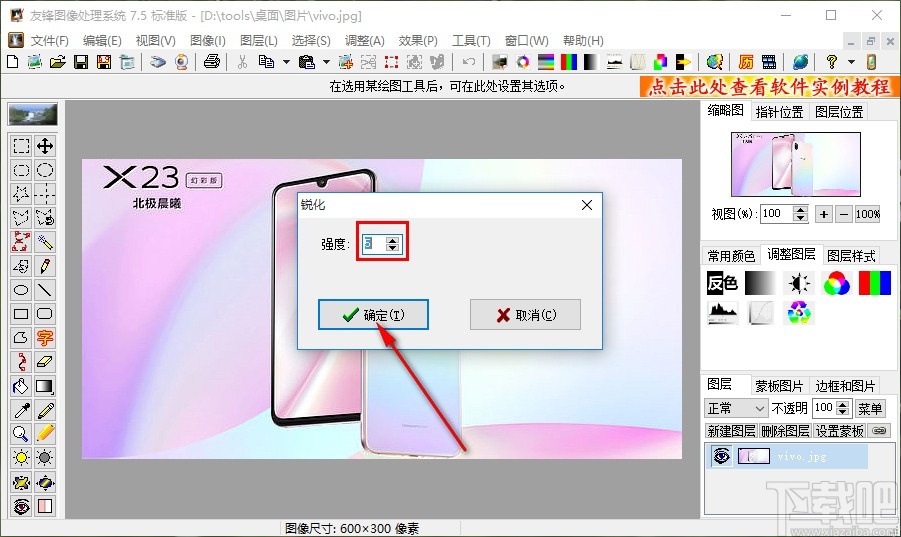
Task: Click the 新建图层 button
Action: pyautogui.click(x=731, y=431)
